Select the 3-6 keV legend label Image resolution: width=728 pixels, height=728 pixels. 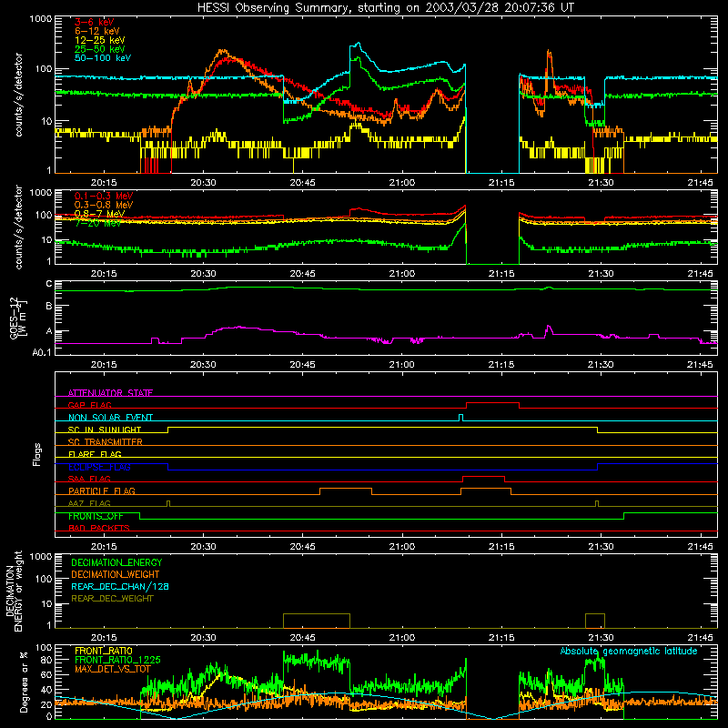click(x=94, y=22)
